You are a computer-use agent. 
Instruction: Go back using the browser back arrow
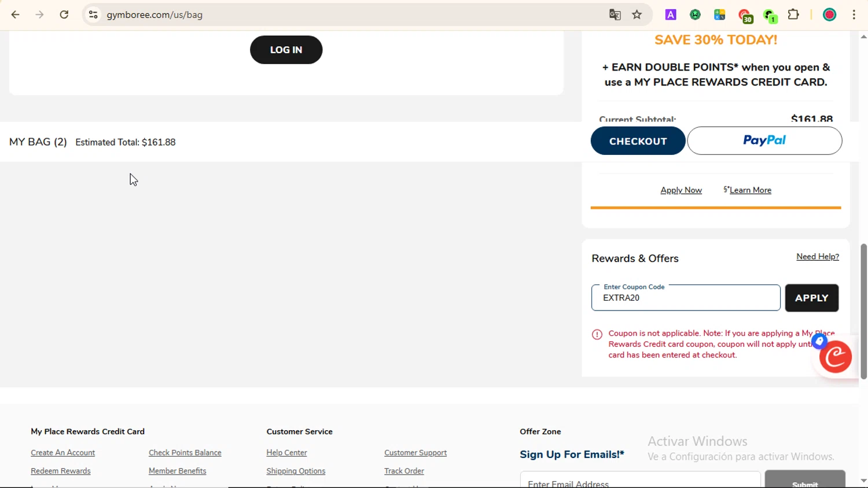(x=16, y=14)
